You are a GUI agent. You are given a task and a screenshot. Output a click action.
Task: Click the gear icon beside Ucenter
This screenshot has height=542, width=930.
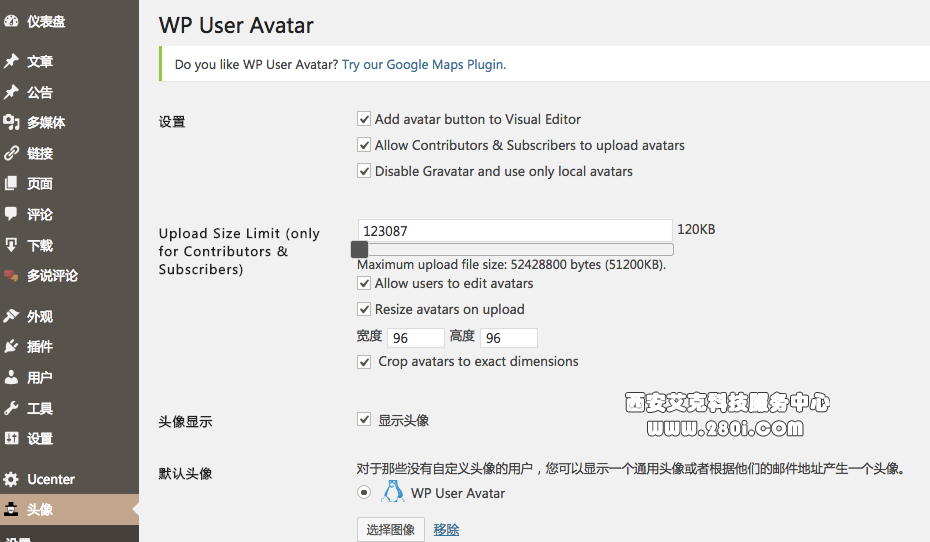[11, 479]
